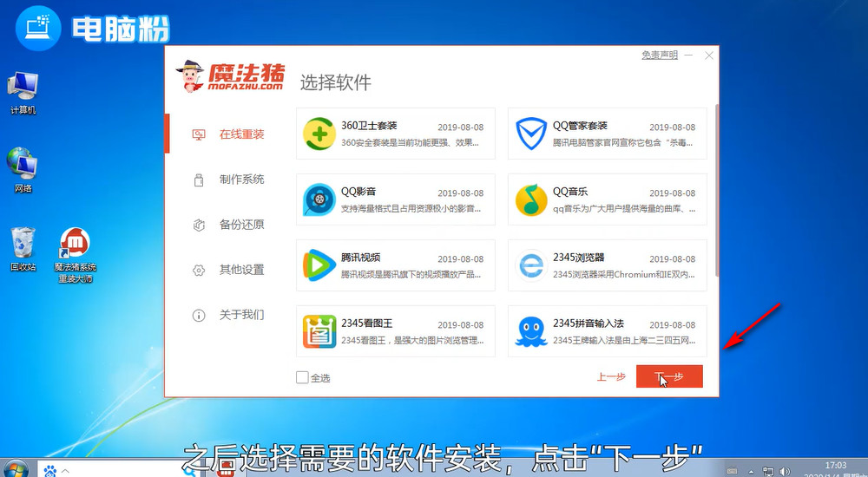
Task: Click the 360安全套装 description text
Action: (x=410, y=143)
